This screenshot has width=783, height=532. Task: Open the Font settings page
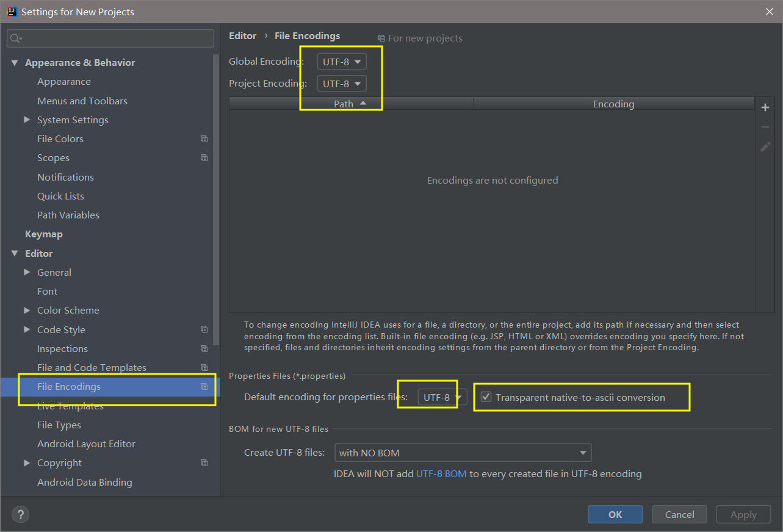[x=48, y=292]
